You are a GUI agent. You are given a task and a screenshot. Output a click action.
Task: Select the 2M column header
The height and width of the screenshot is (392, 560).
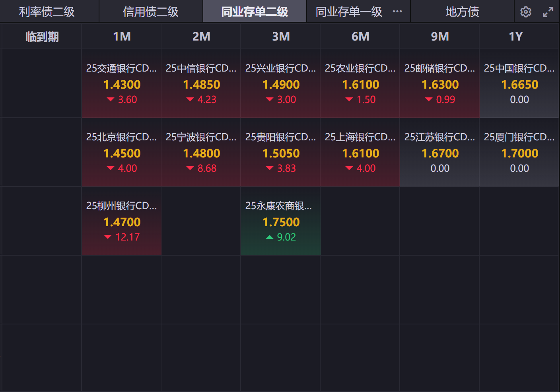click(201, 37)
